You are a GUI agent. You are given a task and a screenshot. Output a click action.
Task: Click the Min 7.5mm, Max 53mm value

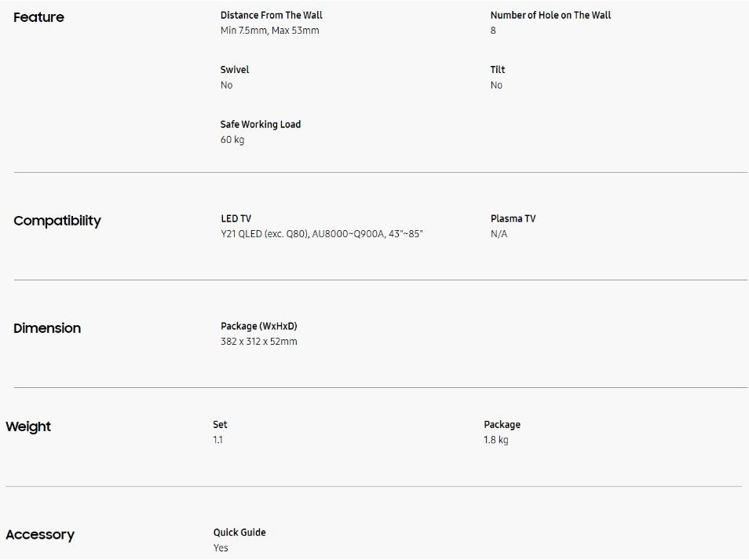pos(269,31)
